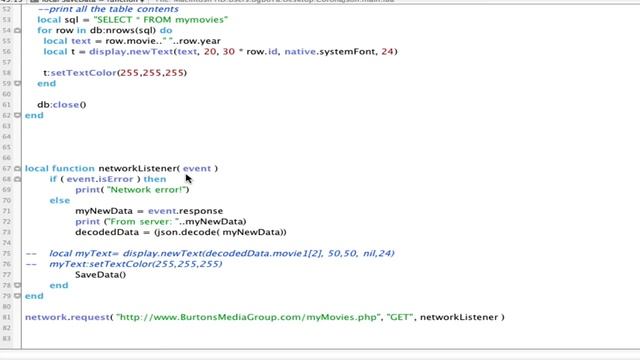Click the "GET" string on line 81

pos(400,317)
